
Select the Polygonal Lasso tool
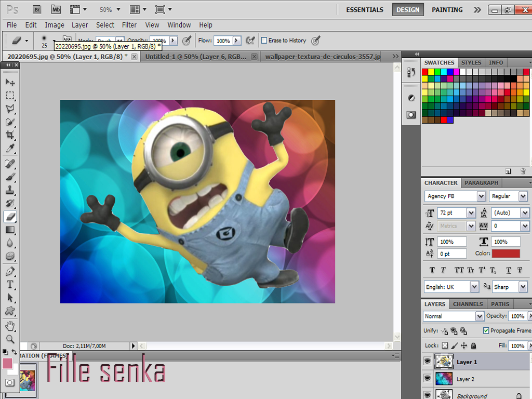point(10,109)
